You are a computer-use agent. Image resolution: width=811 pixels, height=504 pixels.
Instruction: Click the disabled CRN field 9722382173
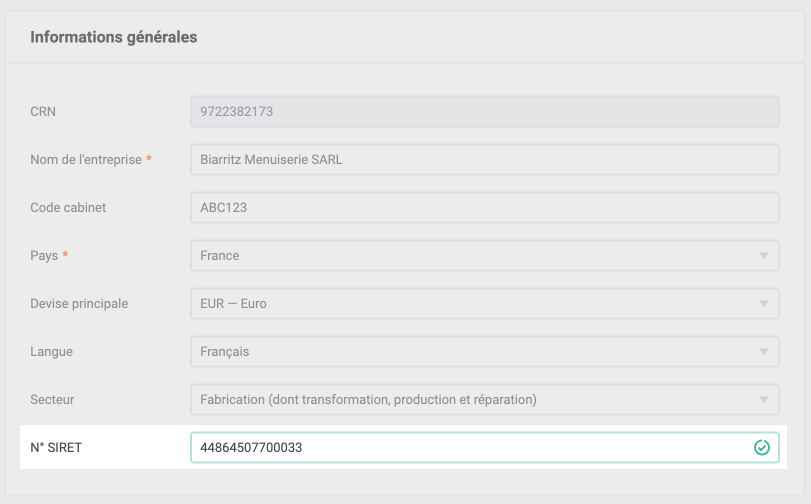point(485,111)
